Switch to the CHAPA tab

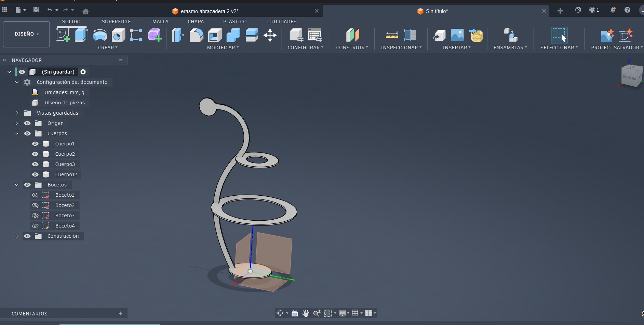[196, 22]
